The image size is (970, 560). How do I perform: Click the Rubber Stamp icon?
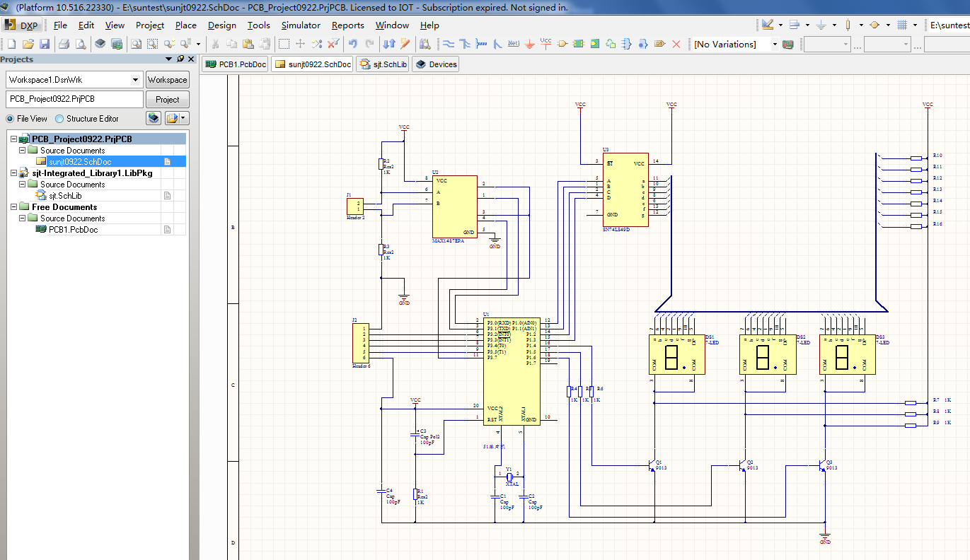265,44
